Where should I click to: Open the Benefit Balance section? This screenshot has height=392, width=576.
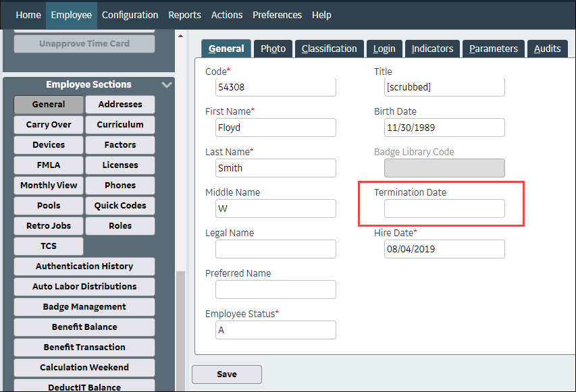84,327
